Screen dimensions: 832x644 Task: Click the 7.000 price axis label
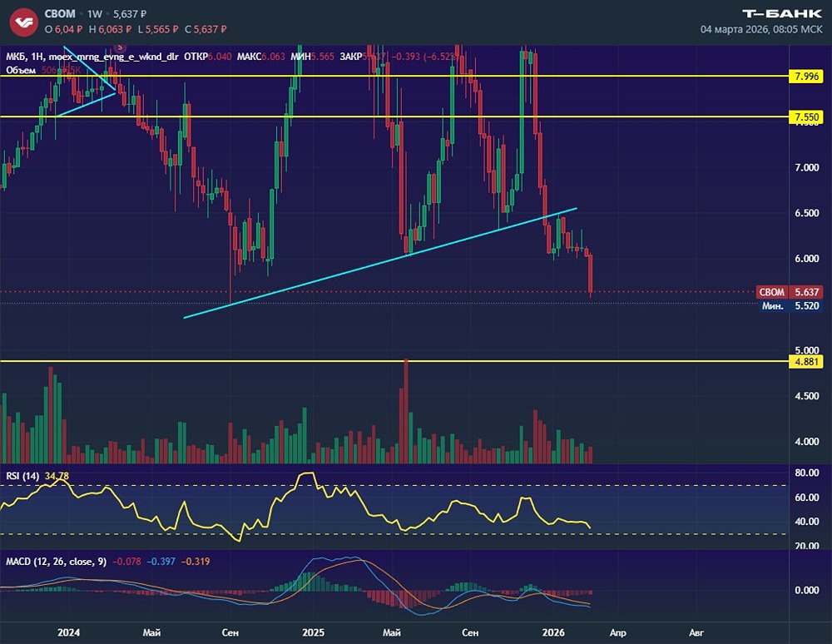click(806, 167)
